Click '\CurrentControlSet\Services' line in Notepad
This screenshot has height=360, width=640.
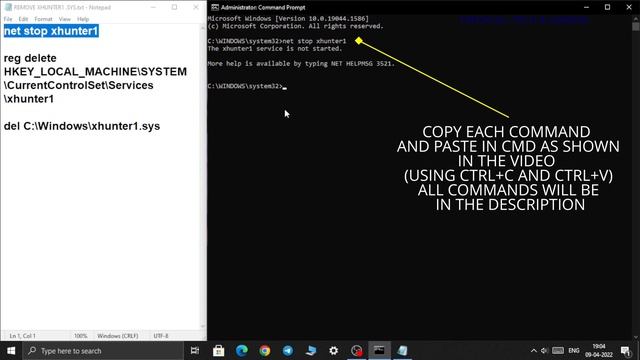tap(78, 85)
